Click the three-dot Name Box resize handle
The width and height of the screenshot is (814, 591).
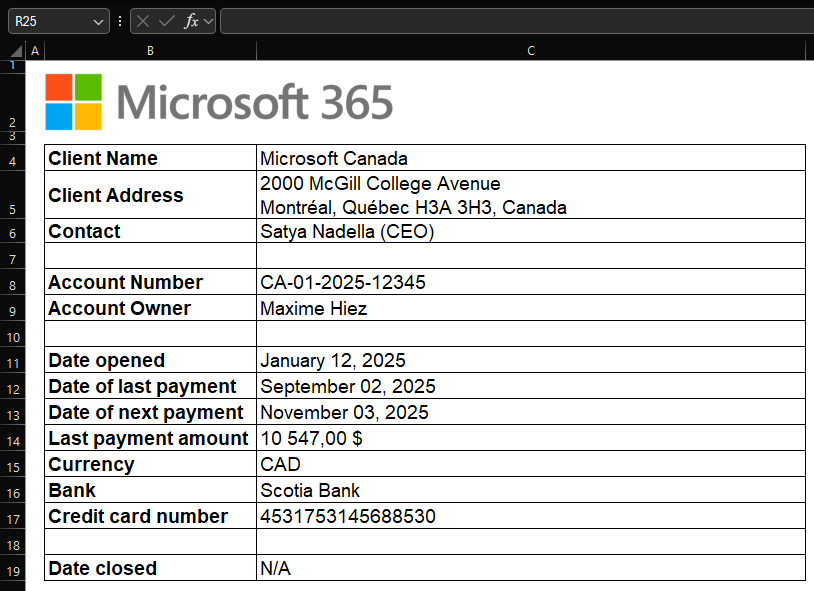pyautogui.click(x=120, y=21)
